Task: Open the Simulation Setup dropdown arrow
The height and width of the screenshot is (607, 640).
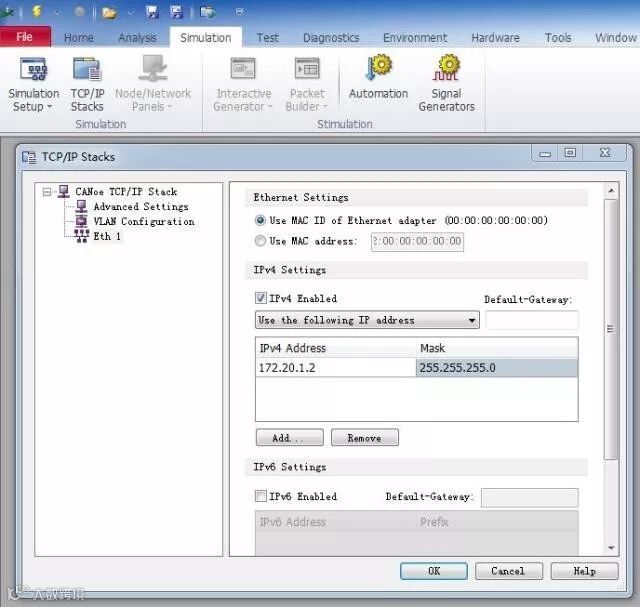Action: [49, 107]
